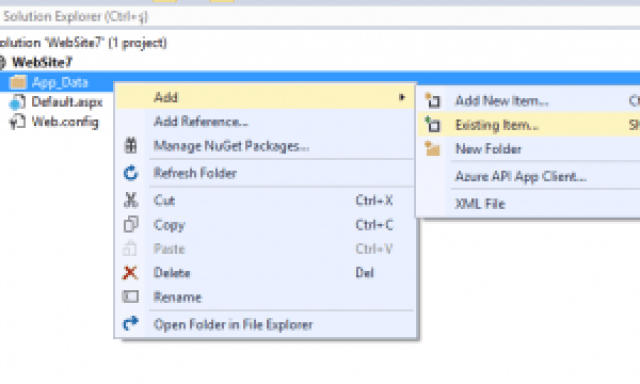Click the red Delete X icon
Image resolution: width=640 pixels, height=384 pixels.
point(130,273)
